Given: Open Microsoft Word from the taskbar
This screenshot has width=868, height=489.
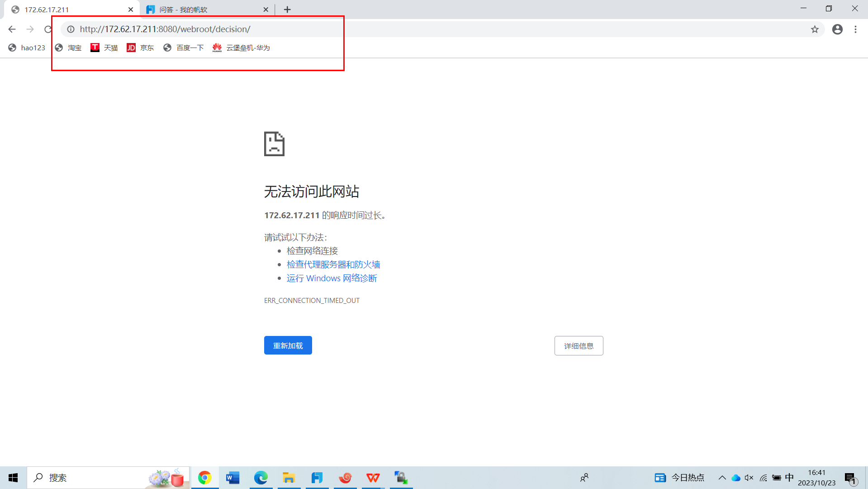Looking at the screenshot, I should (232, 478).
